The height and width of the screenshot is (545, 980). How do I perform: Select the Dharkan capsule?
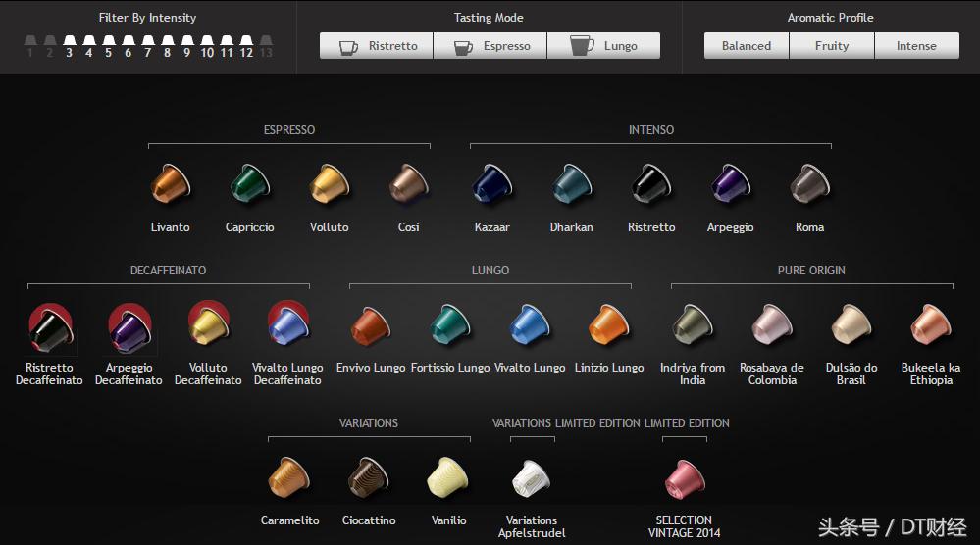[571, 183]
